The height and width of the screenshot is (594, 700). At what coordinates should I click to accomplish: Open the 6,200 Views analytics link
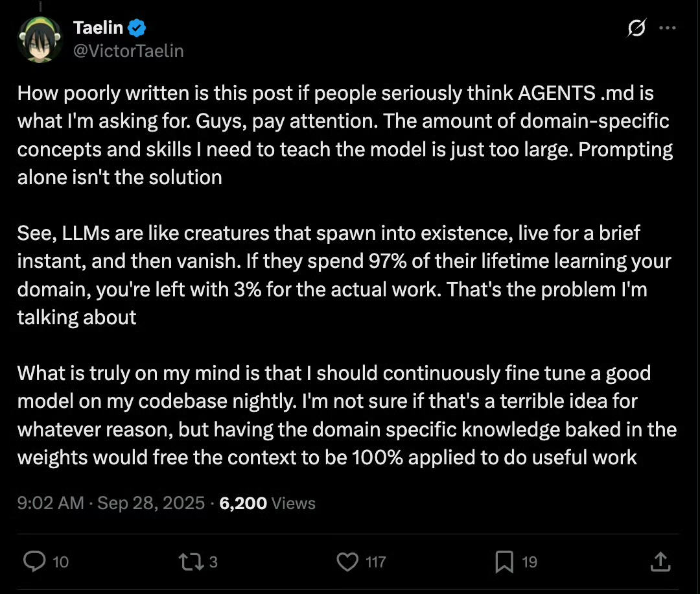[267, 503]
